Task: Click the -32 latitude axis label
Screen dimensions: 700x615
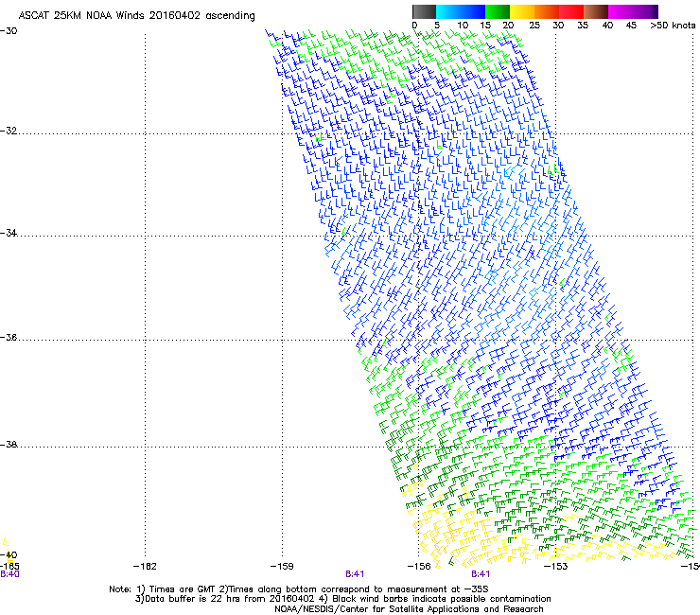Action: (x=9, y=131)
